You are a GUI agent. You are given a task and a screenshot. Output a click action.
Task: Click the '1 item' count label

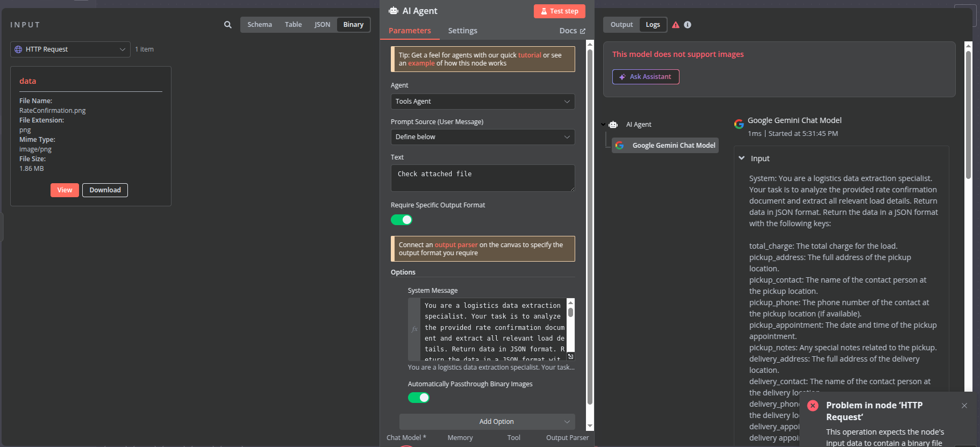click(x=144, y=49)
